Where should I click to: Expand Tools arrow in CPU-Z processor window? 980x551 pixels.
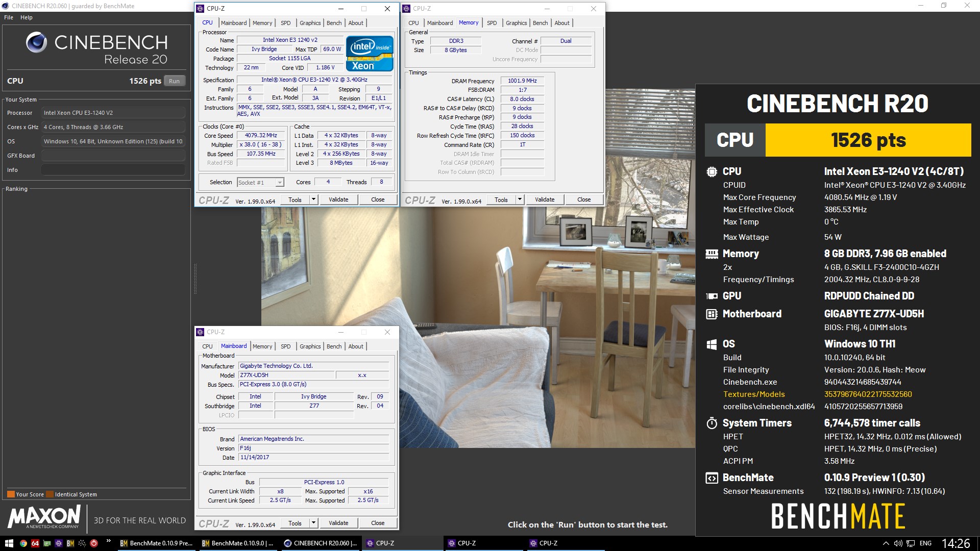click(313, 199)
